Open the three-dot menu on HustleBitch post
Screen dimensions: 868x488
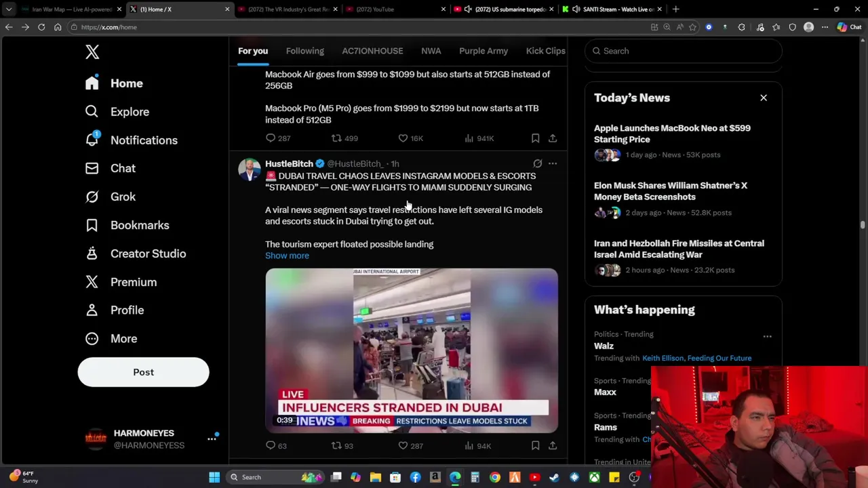tap(553, 163)
